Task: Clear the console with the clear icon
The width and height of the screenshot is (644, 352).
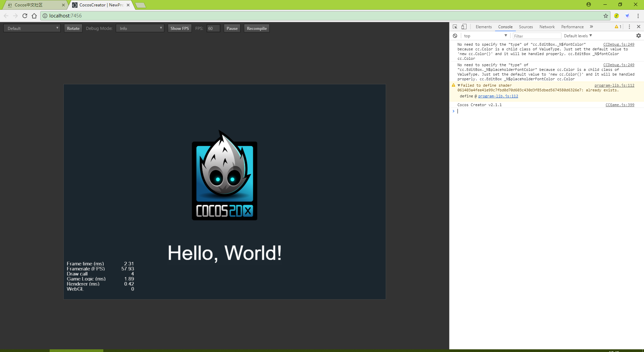Action: [455, 36]
